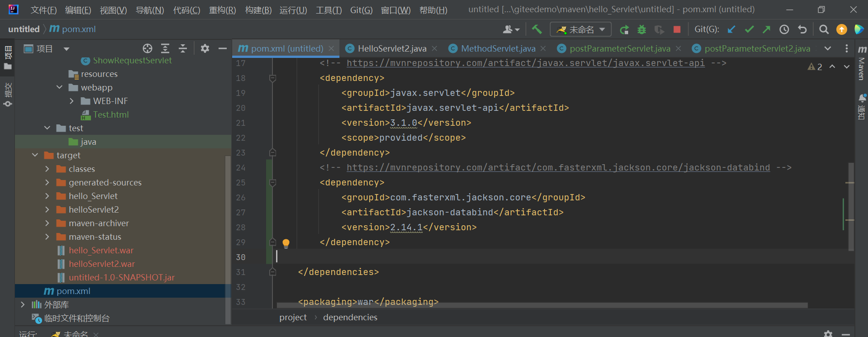Viewport: 868px width, 337px height.
Task: Switch to the HelloServlet2.java tab
Action: (x=392, y=48)
